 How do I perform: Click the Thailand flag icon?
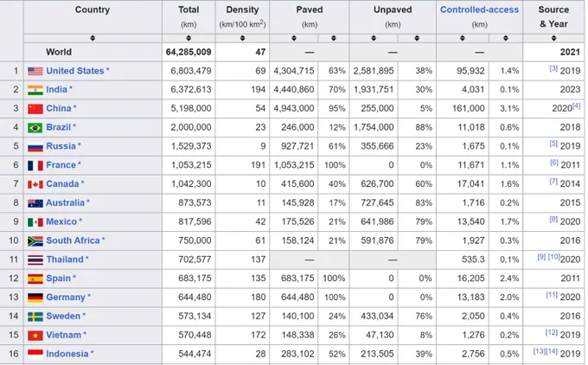coord(35,259)
